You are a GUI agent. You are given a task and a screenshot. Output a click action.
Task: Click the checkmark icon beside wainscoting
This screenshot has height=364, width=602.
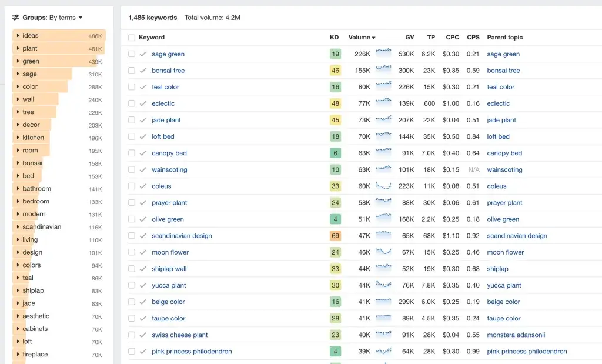(143, 169)
